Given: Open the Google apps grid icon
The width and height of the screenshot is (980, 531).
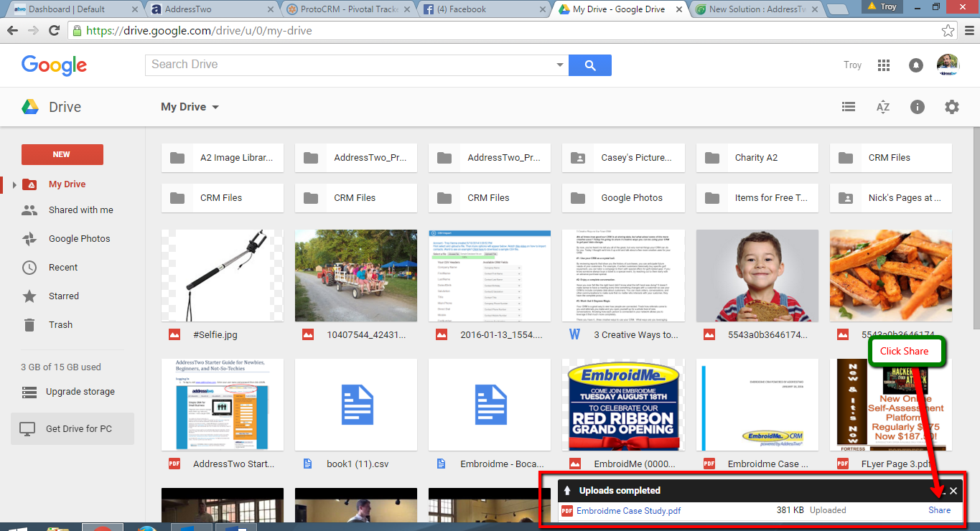Looking at the screenshot, I should tap(884, 65).
